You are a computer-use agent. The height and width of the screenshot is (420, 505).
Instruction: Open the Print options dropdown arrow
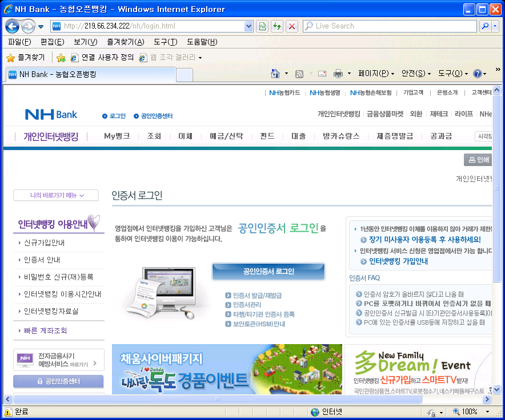point(349,74)
